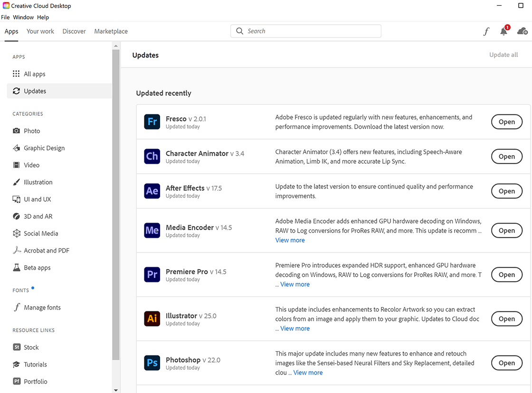The width and height of the screenshot is (532, 393).
Task: Open the Portfolio resource link
Action: (59, 382)
